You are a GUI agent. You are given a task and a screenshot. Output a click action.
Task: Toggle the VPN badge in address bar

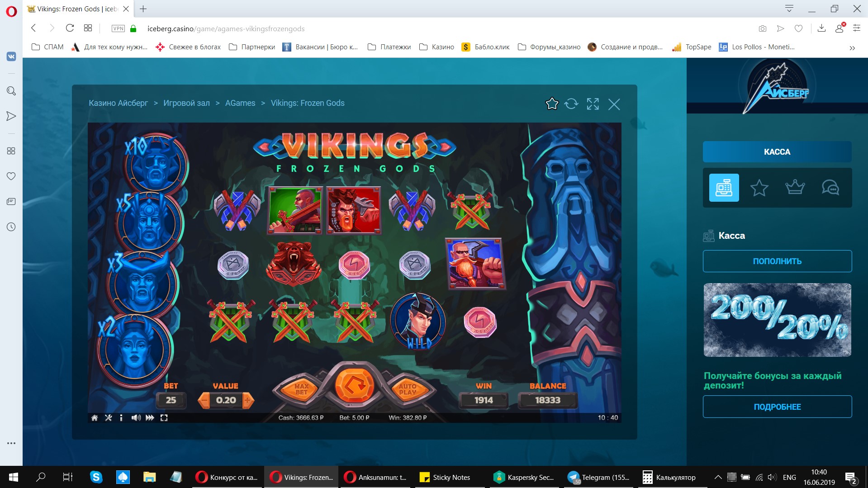click(118, 28)
